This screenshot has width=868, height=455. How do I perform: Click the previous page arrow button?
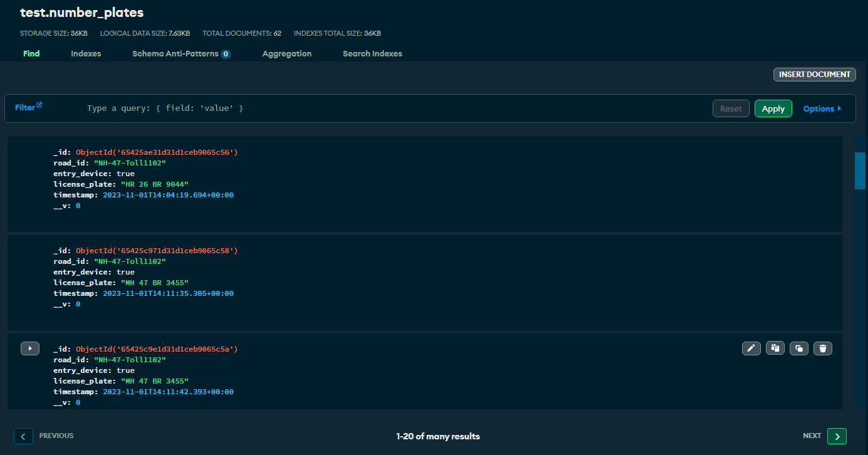pos(23,436)
